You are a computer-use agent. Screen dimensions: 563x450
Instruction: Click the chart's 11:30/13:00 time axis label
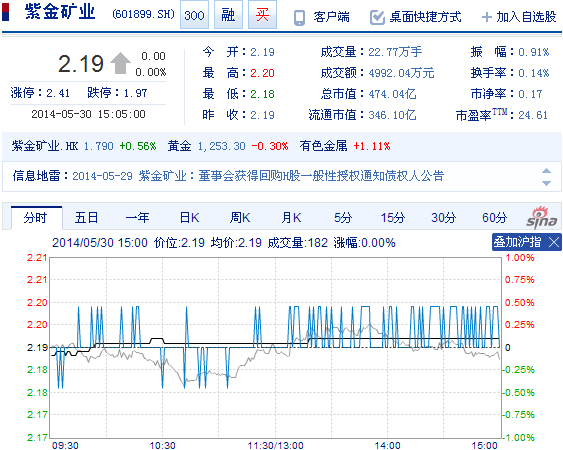(275, 445)
